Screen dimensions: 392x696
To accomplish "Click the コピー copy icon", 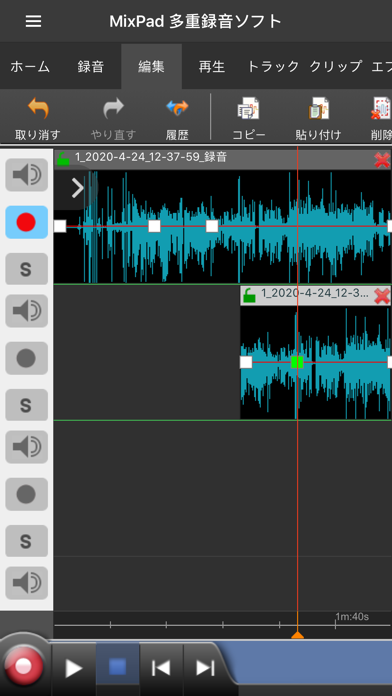I will click(248, 109).
